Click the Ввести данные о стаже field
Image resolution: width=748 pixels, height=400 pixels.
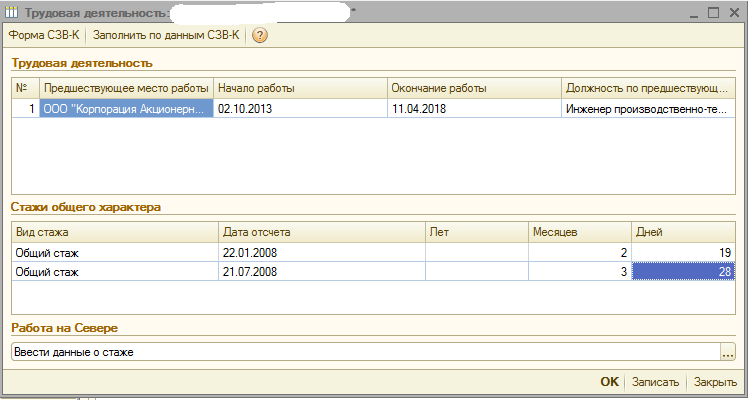tap(364, 352)
